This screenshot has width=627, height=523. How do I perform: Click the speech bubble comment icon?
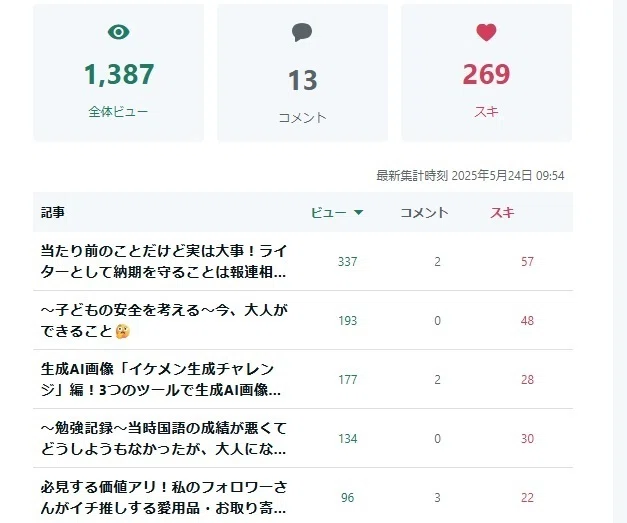302,32
